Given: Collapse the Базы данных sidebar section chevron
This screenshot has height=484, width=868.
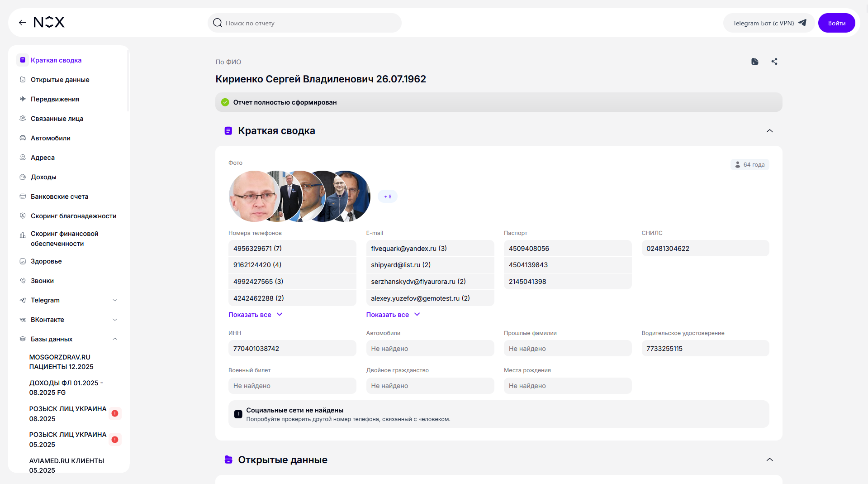Looking at the screenshot, I should click(115, 339).
